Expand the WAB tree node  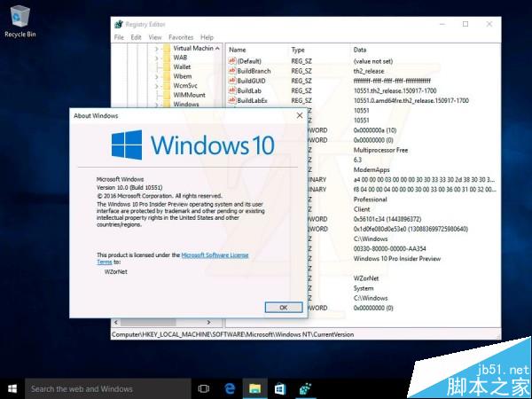pos(156,58)
